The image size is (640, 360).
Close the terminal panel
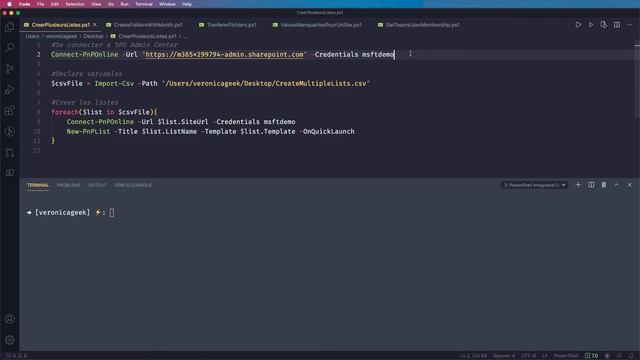[x=630, y=185]
